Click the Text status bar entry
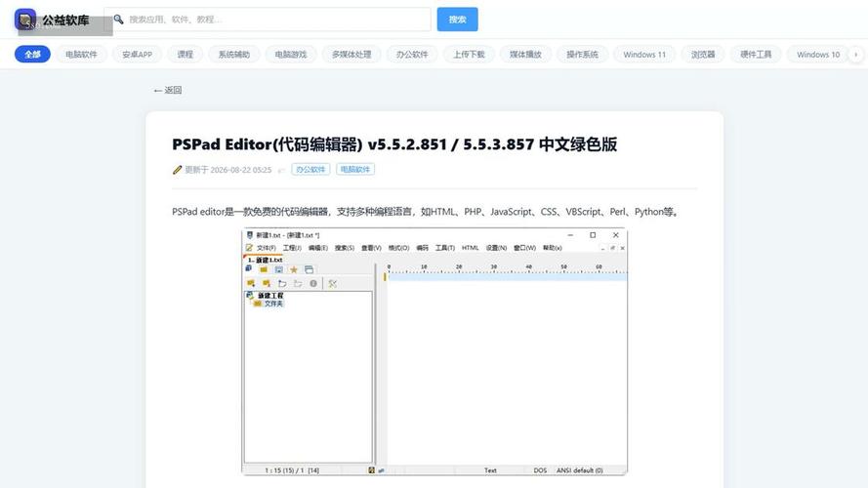This screenshot has height=488, width=868. point(490,470)
